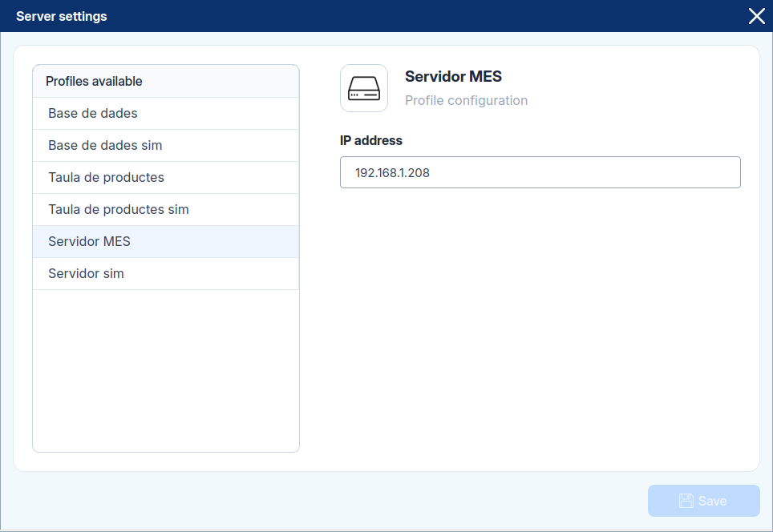
Task: Click the floppy disk icon in Save
Action: coord(686,501)
